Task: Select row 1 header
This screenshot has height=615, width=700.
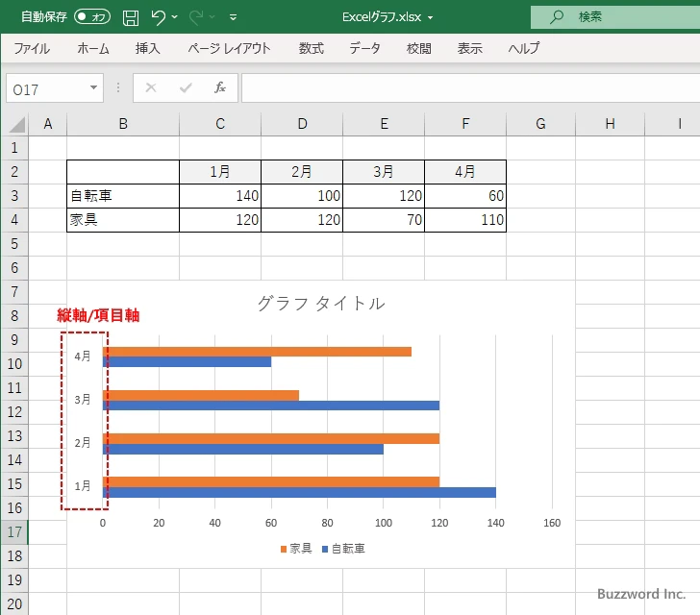Action: pos(14,148)
